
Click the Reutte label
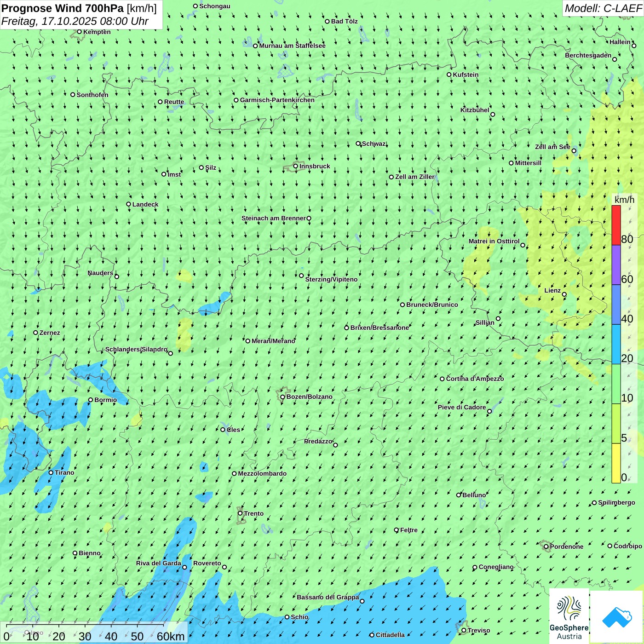(174, 102)
